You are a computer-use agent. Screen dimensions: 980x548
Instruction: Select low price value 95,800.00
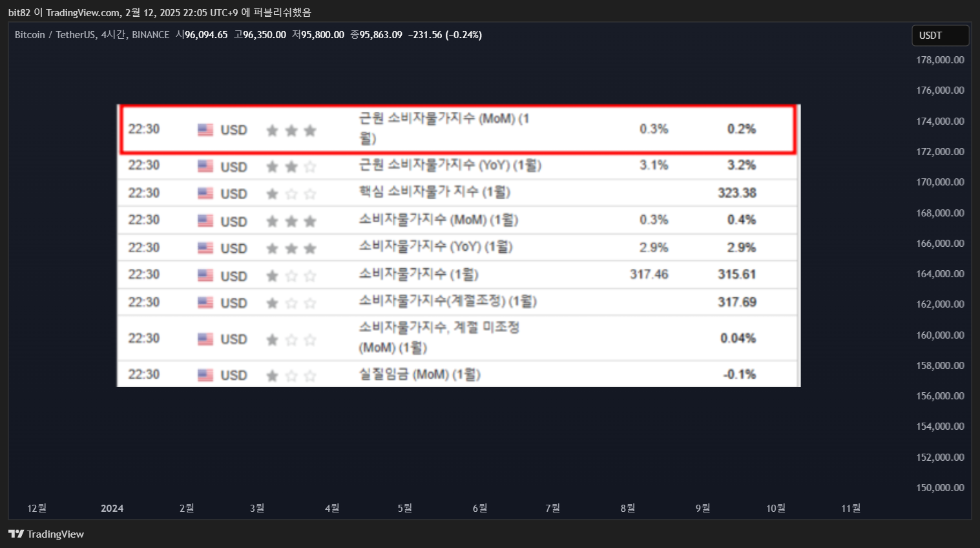[322, 35]
